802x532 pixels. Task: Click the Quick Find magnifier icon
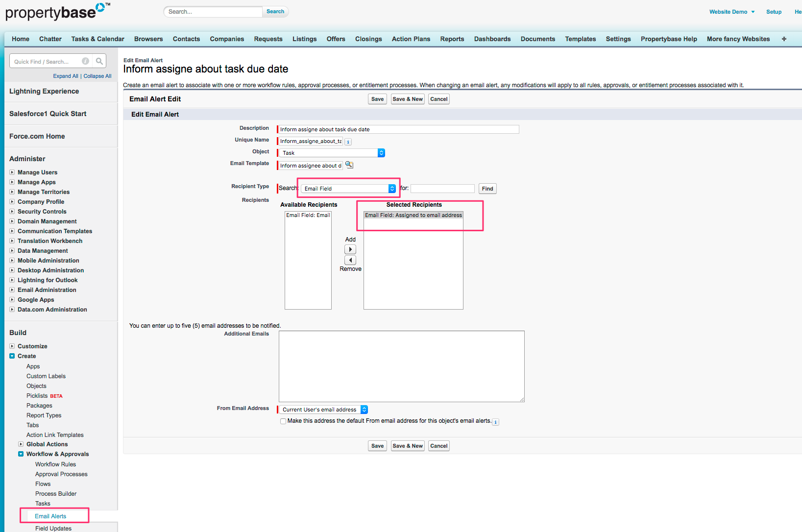click(99, 61)
